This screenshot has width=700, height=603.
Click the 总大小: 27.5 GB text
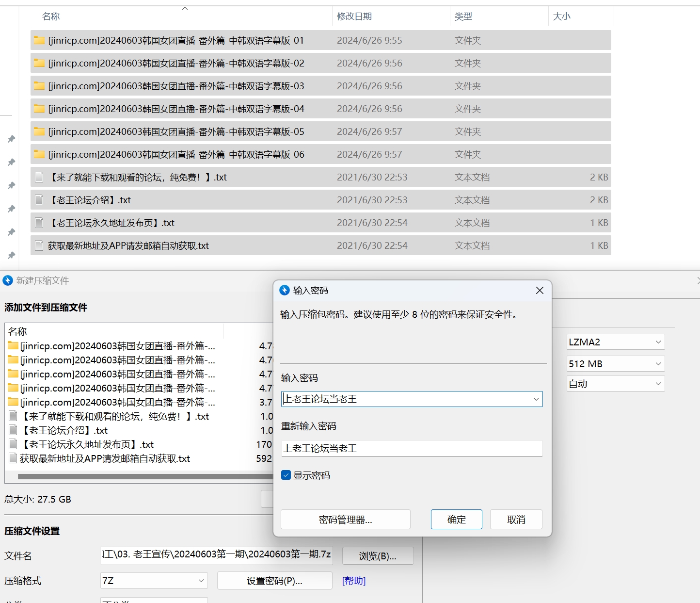[38, 499]
